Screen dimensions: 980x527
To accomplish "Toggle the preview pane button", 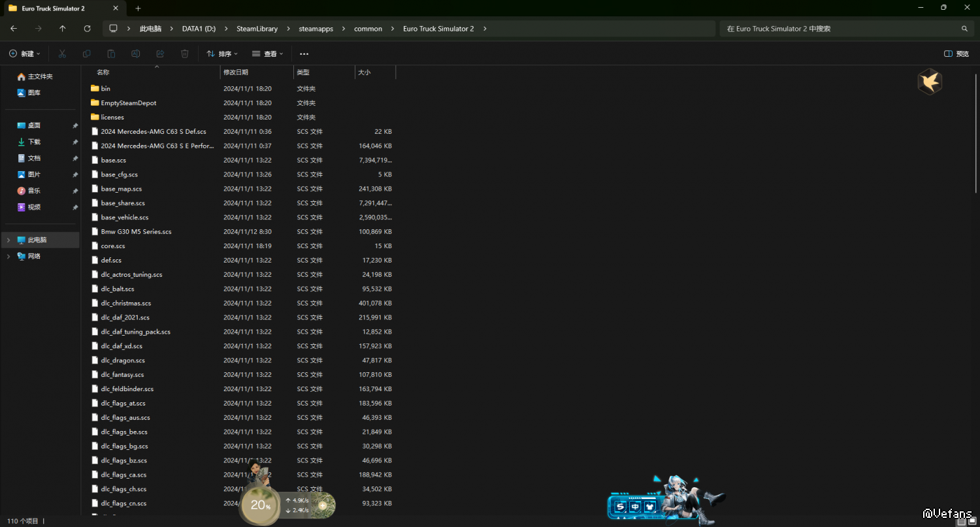I will coord(956,54).
